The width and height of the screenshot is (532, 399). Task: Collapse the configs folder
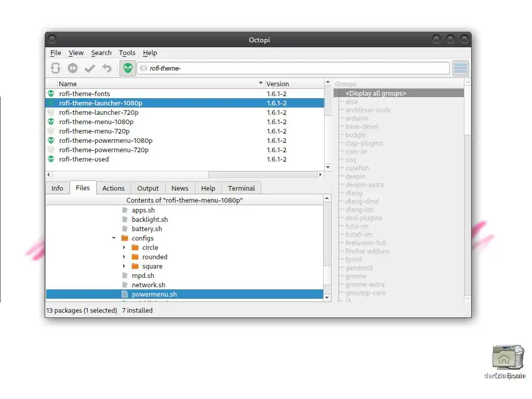[x=114, y=238]
